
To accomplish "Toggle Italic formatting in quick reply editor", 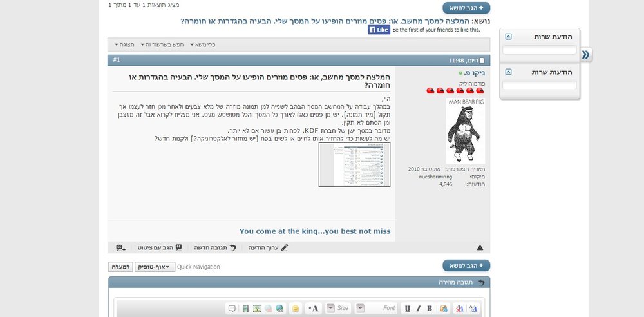I will click(x=419, y=309).
